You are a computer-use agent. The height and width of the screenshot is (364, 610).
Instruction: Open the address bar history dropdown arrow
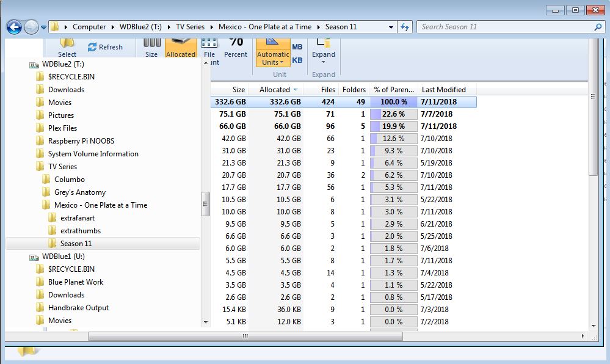tap(391, 27)
